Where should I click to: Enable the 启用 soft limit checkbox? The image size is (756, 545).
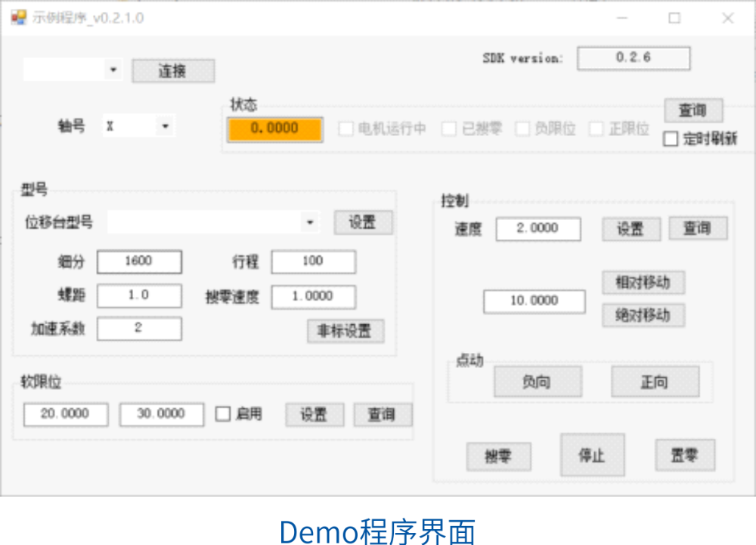pos(223,414)
